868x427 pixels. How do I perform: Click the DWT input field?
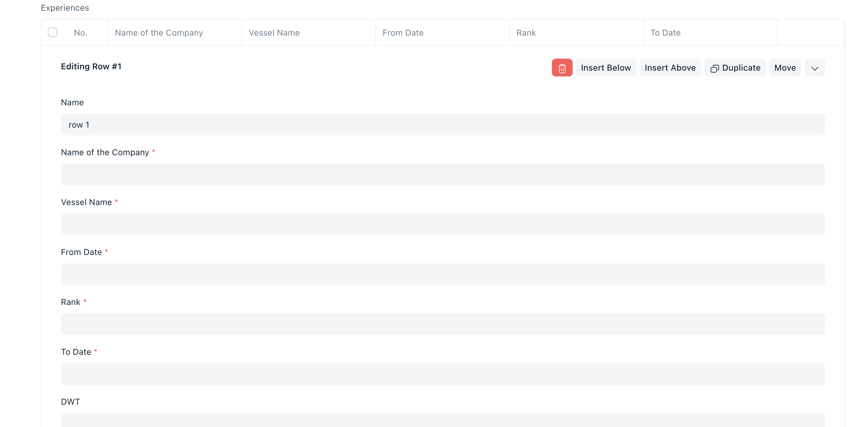click(442, 420)
